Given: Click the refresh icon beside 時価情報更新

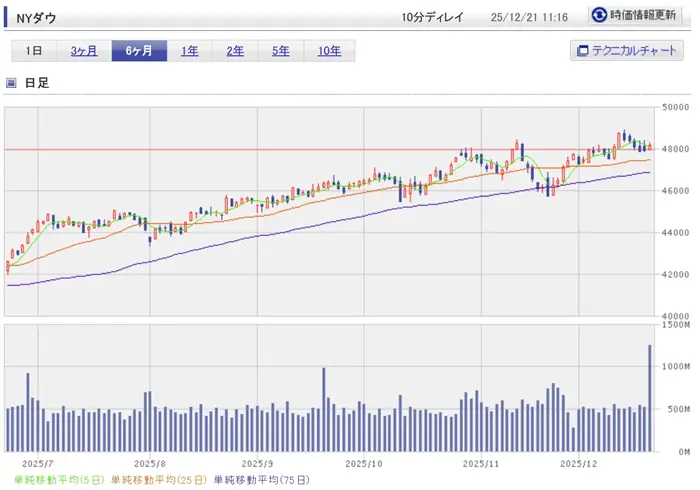Looking at the screenshot, I should 599,15.
